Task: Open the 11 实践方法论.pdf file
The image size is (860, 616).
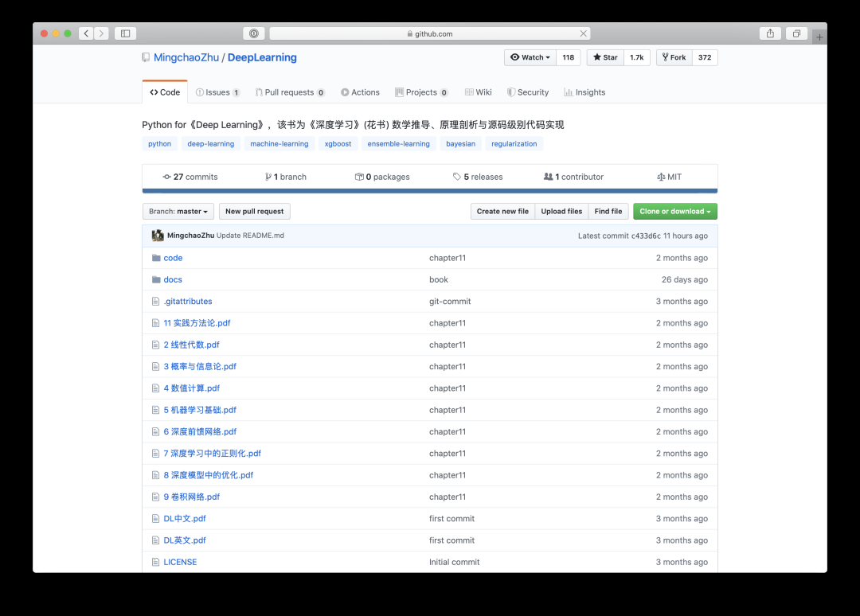Action: (x=197, y=323)
